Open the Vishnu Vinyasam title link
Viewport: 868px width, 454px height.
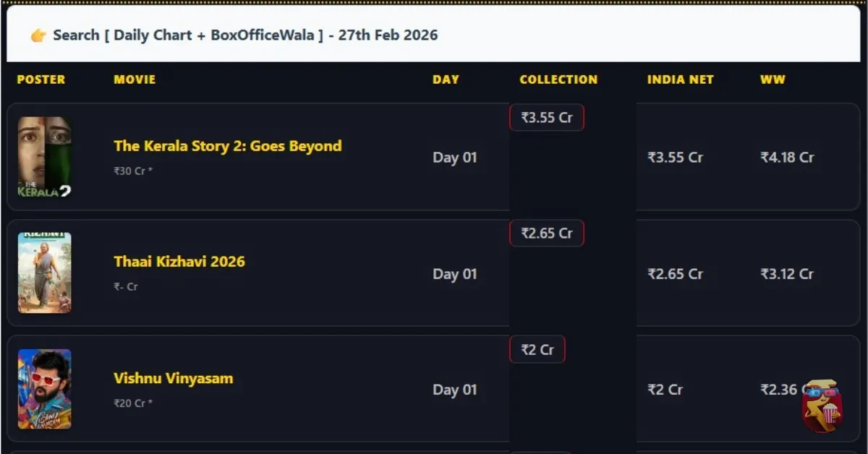pyautogui.click(x=173, y=378)
